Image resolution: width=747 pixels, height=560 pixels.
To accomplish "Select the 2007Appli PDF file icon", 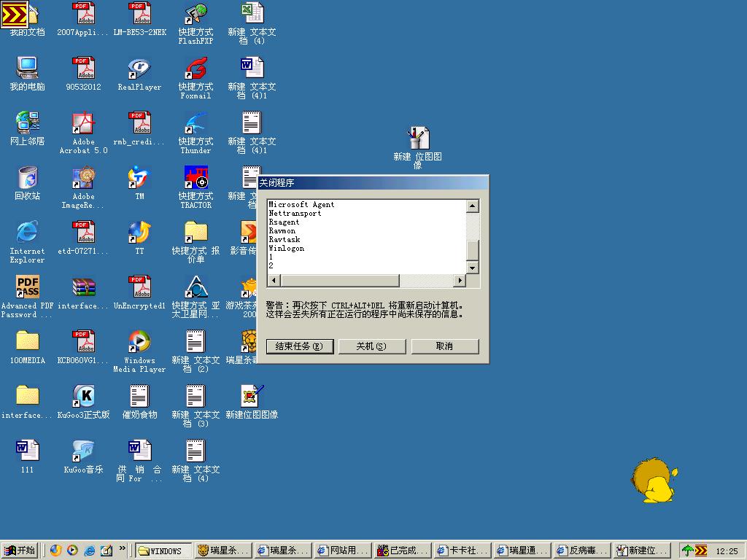I will pyautogui.click(x=83, y=18).
